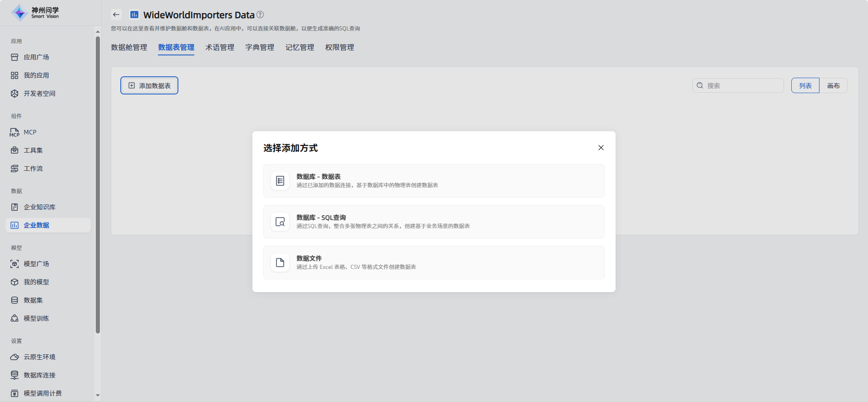The width and height of the screenshot is (868, 402).
Task: Click the 添加数据表 button
Action: tap(149, 85)
